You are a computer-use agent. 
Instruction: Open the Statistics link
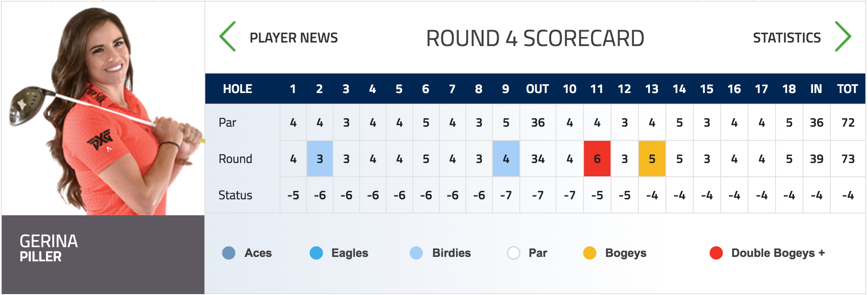pyautogui.click(x=787, y=38)
